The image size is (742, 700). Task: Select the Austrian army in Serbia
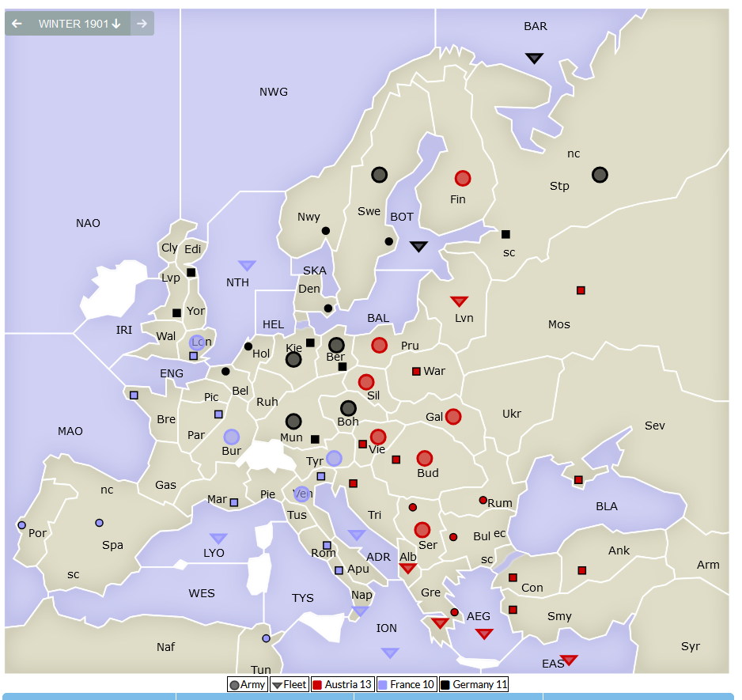point(422,530)
